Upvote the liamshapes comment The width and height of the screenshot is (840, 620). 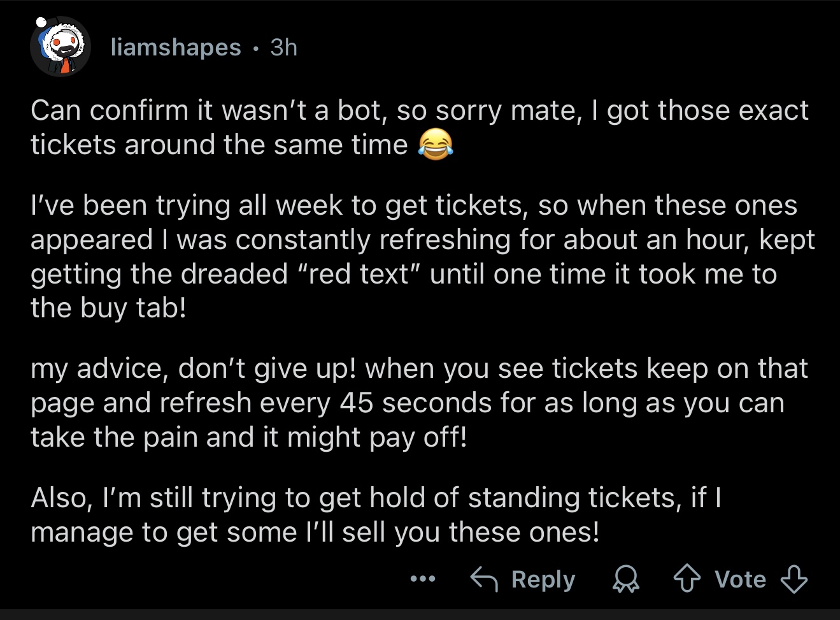pyautogui.click(x=687, y=580)
